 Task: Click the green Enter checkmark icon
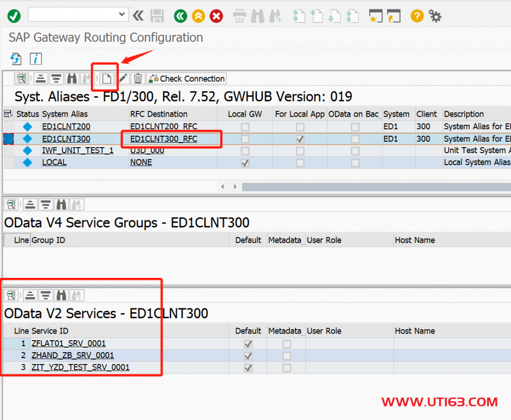coord(14,15)
